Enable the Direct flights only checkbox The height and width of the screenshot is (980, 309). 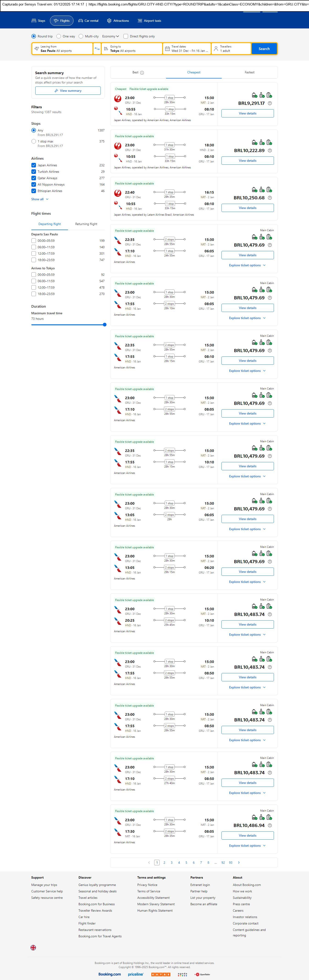(x=126, y=36)
